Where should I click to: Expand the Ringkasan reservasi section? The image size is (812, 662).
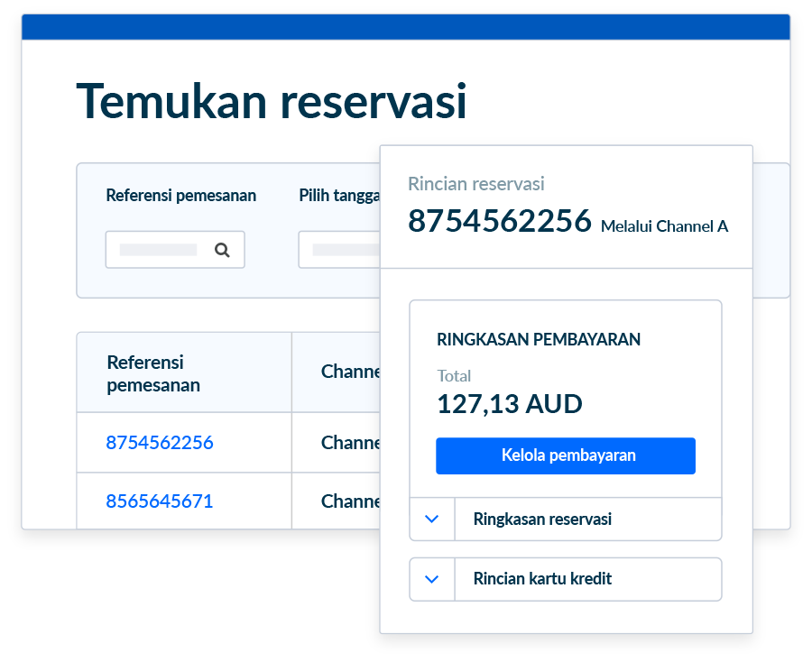point(541,519)
